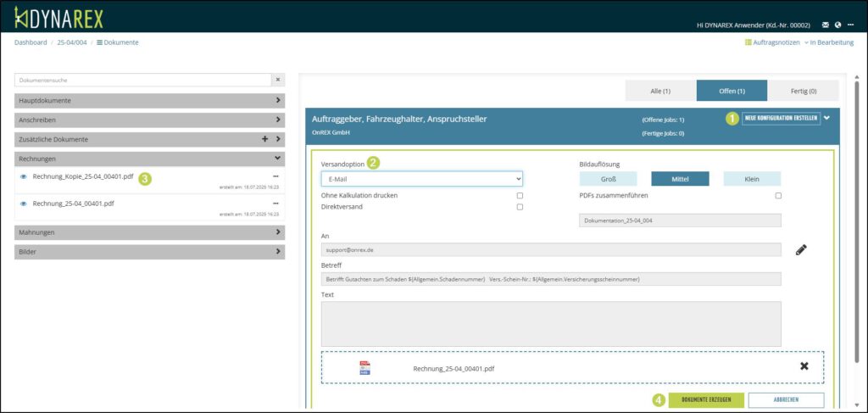Click the pencil edit recipient icon

[801, 250]
